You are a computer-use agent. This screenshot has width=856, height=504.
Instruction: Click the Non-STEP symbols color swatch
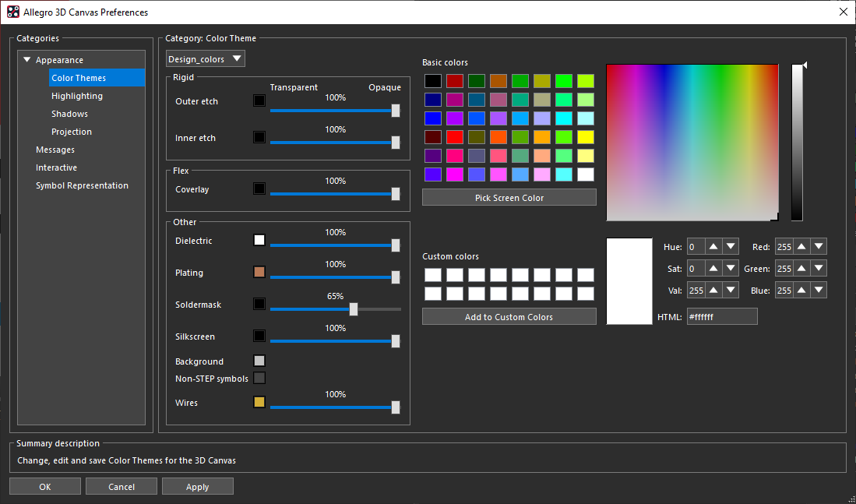tap(259, 378)
